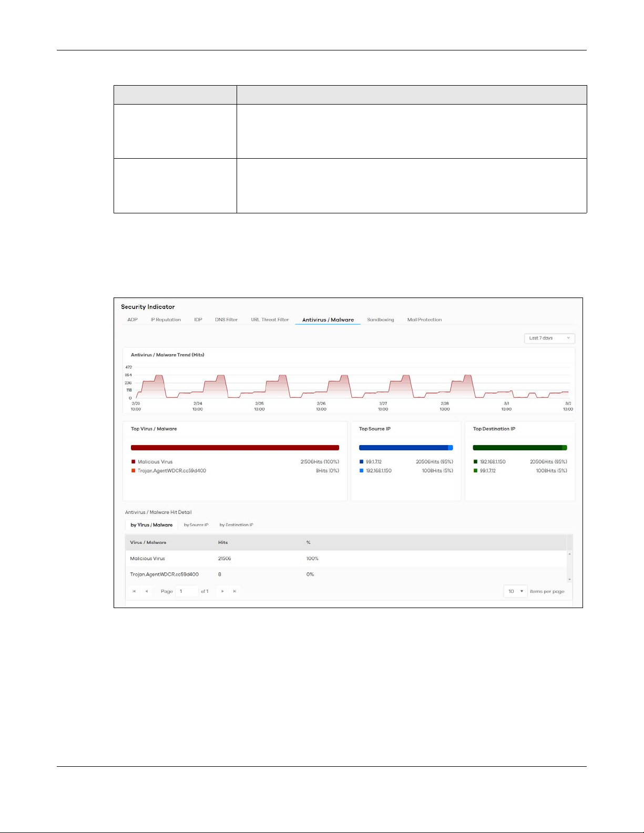
Task: Click the Security Indicator heading
Action: (x=148, y=307)
